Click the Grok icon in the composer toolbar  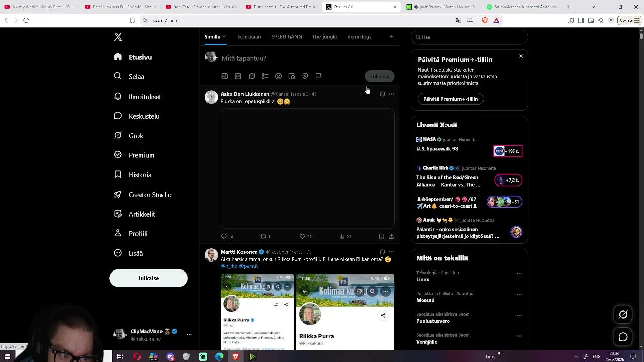point(252,76)
